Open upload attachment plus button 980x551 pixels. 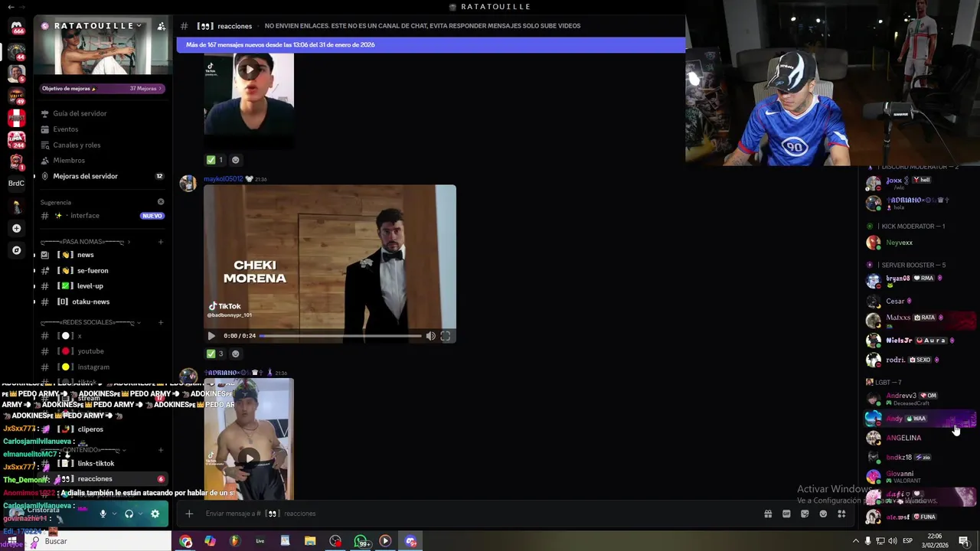189,514
